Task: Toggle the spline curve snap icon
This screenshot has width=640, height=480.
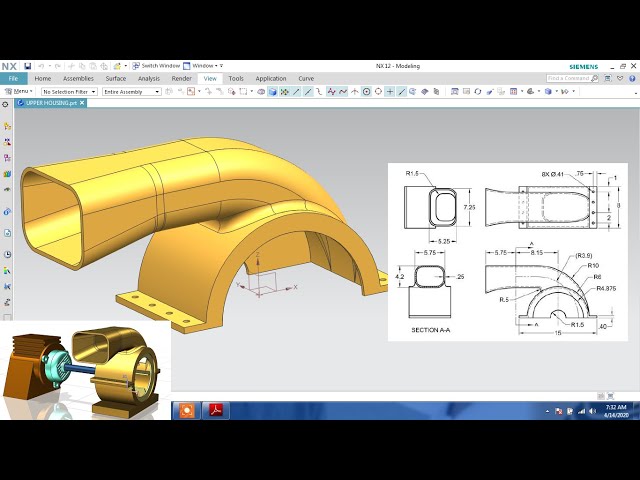Action: (x=343, y=92)
